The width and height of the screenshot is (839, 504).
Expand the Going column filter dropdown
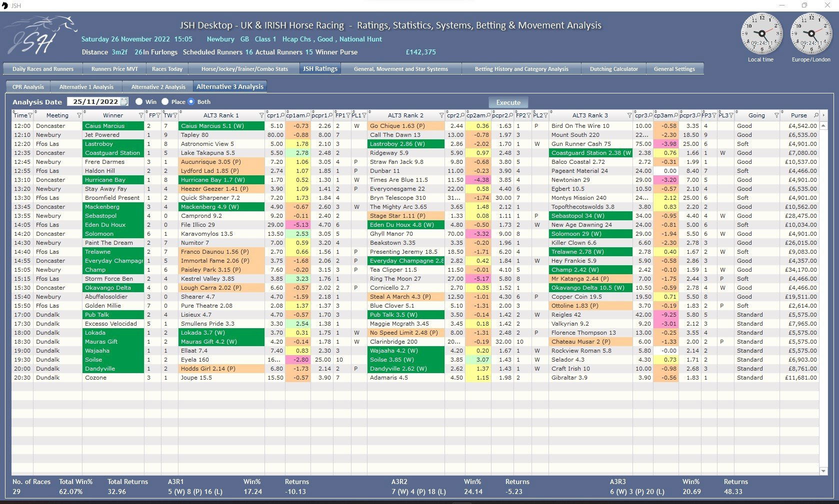pyautogui.click(x=776, y=115)
